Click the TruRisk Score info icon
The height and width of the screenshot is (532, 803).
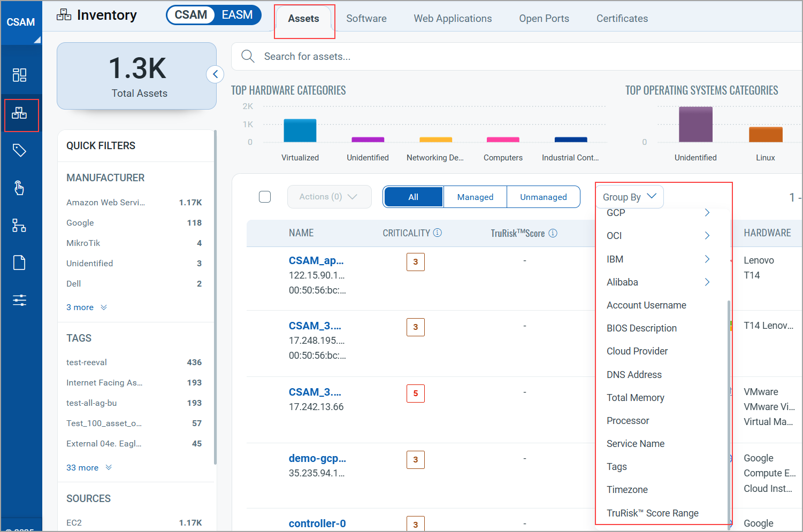pos(553,233)
